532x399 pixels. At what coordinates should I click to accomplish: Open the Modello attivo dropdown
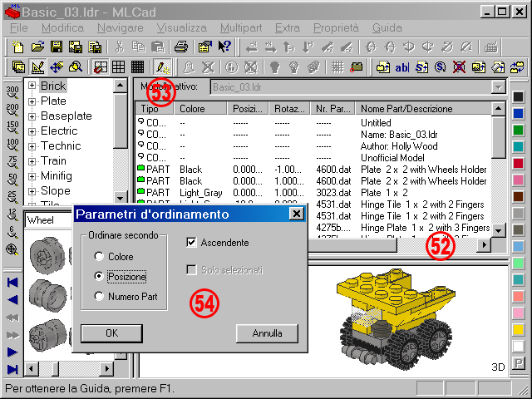(x=498, y=87)
